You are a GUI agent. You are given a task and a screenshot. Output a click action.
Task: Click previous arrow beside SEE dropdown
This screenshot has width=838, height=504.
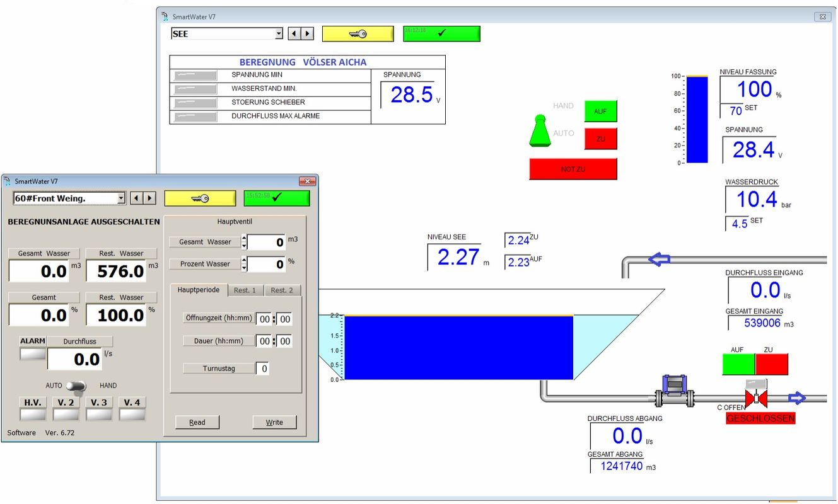pyautogui.click(x=294, y=34)
